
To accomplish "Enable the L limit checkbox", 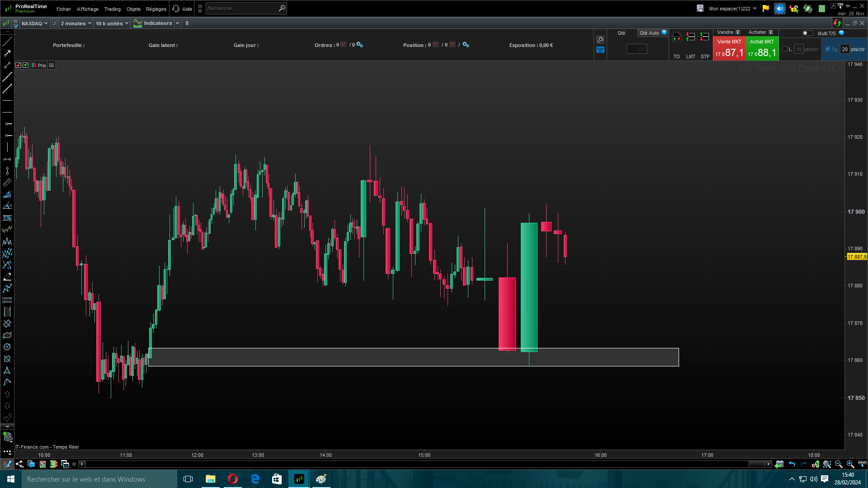I will (785, 49).
